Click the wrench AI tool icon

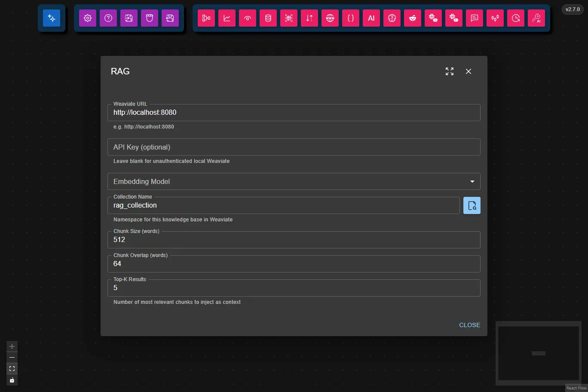coord(536,18)
